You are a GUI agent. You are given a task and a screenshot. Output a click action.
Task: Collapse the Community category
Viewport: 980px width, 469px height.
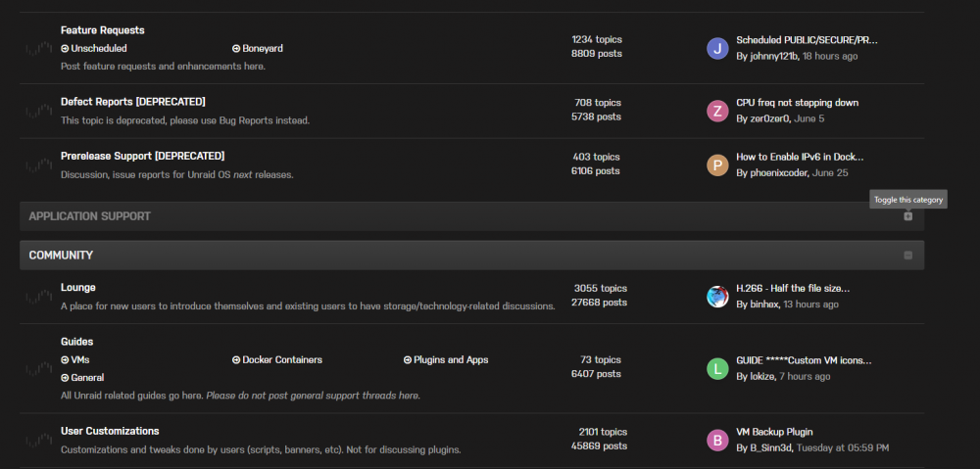(908, 256)
